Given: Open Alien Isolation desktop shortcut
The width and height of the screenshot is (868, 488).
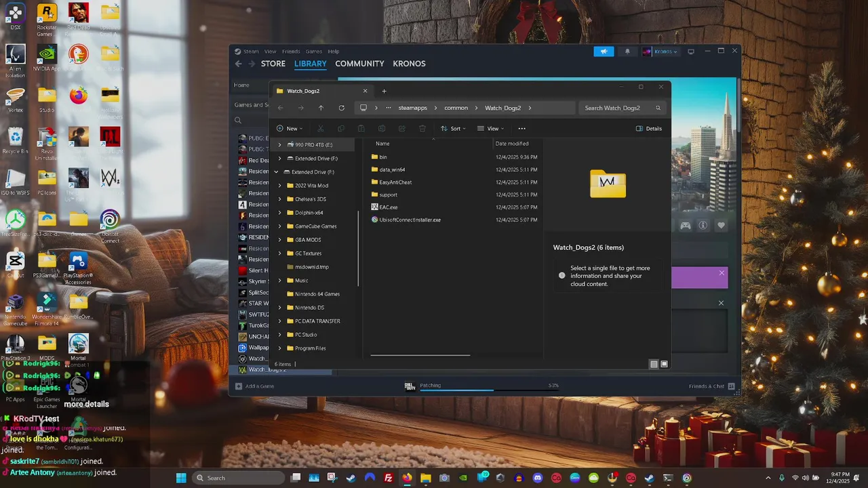Looking at the screenshot, I should pos(15,60).
